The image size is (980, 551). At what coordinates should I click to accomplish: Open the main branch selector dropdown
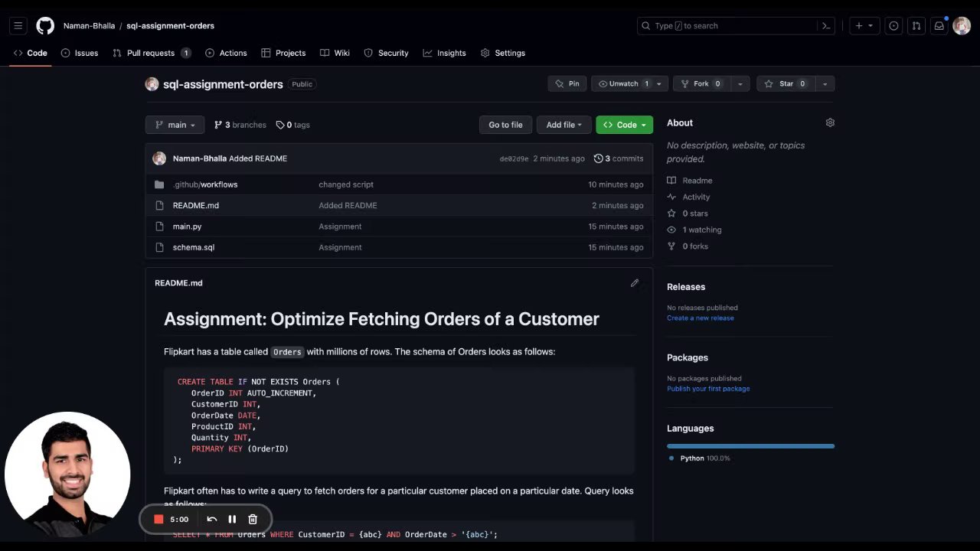(x=175, y=125)
